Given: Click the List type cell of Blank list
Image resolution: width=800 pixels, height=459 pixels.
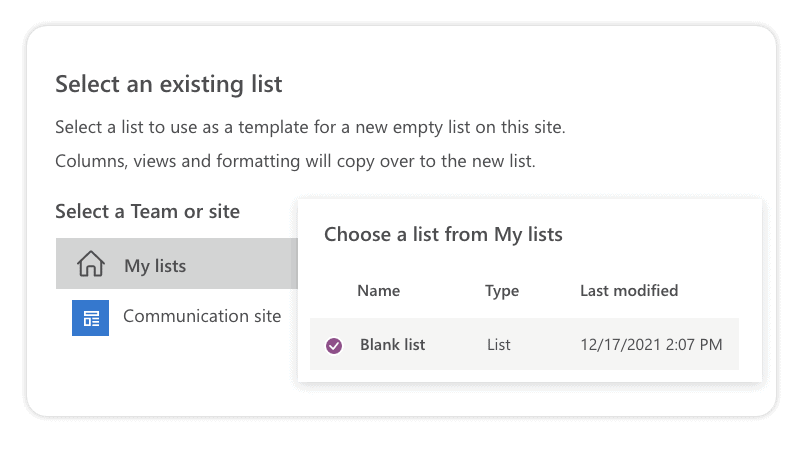Looking at the screenshot, I should tap(498, 345).
